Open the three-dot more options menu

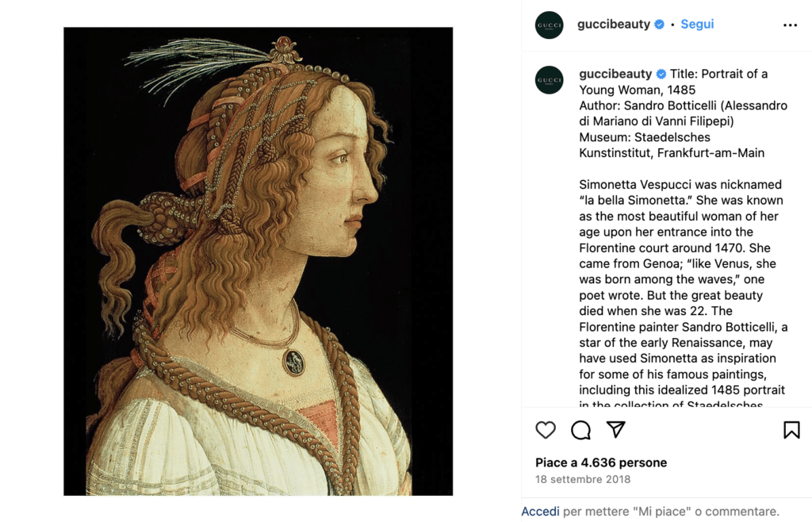coord(790,25)
